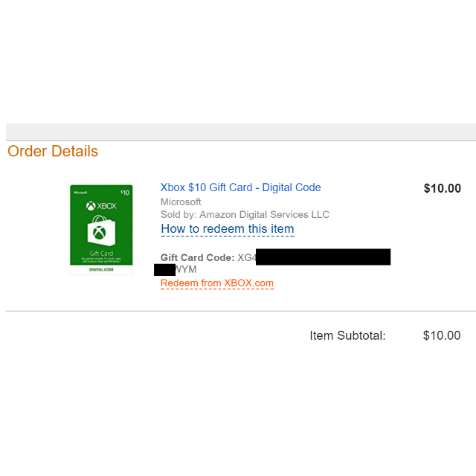
Task: Click the 'Gift Card Code:' label
Action: 197,258
